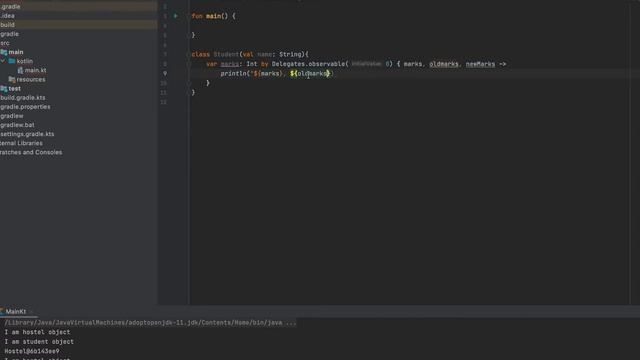Open main.kt in the project tree

point(36,70)
